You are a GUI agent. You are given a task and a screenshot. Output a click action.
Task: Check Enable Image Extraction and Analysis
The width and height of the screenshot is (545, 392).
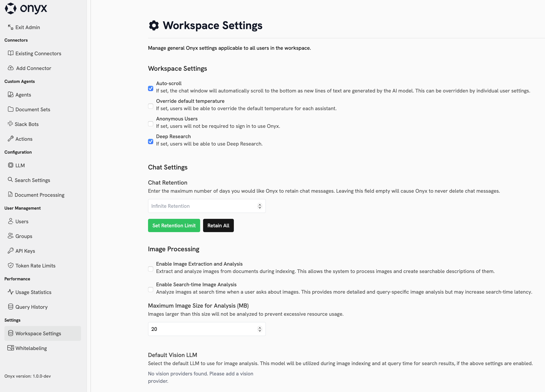click(x=151, y=269)
